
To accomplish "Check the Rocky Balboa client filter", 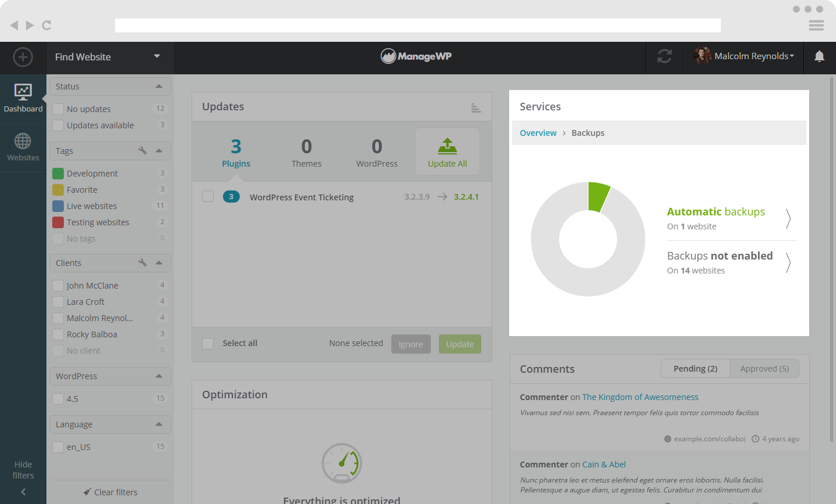I will (58, 334).
